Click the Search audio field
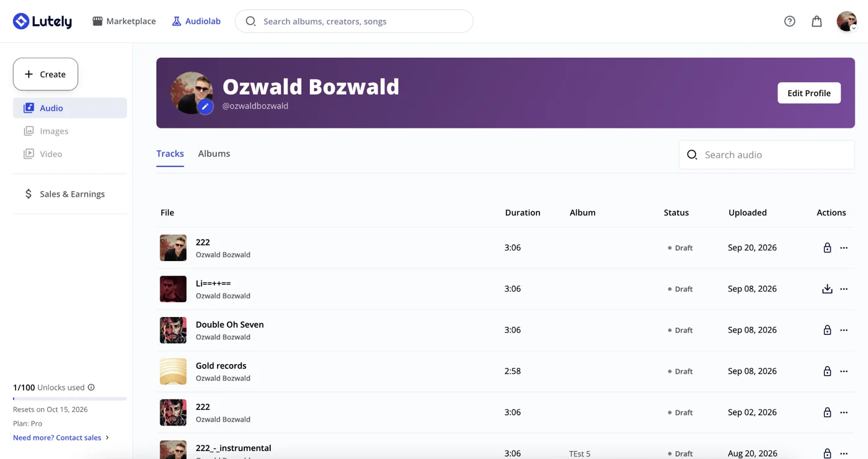Screen dimensions: 868x459 point(766,154)
